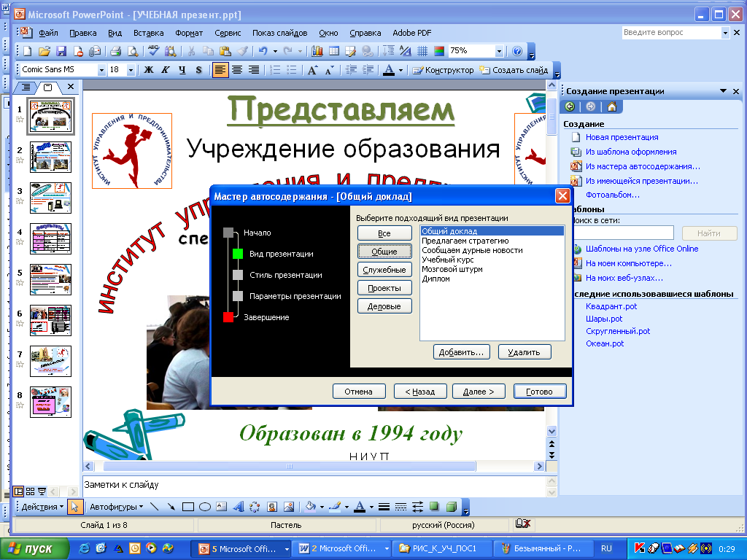
Task: Select the Arrow drawing tool
Action: tap(171, 507)
